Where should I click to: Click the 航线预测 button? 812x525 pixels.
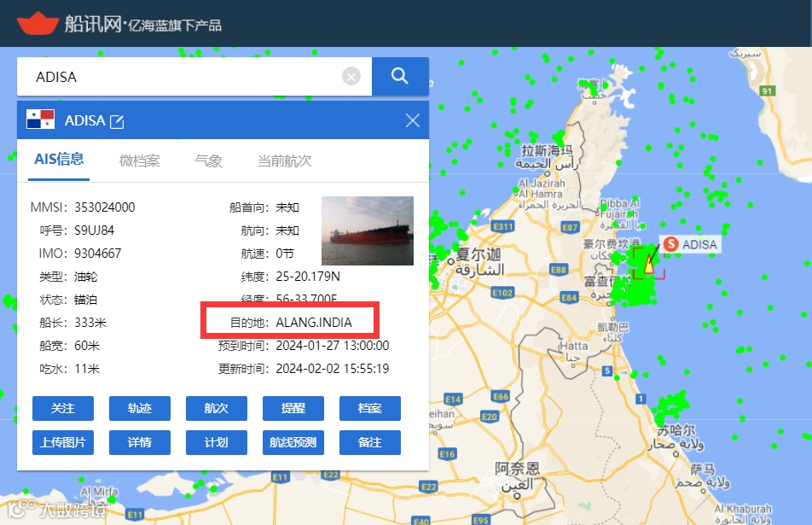coord(293,442)
